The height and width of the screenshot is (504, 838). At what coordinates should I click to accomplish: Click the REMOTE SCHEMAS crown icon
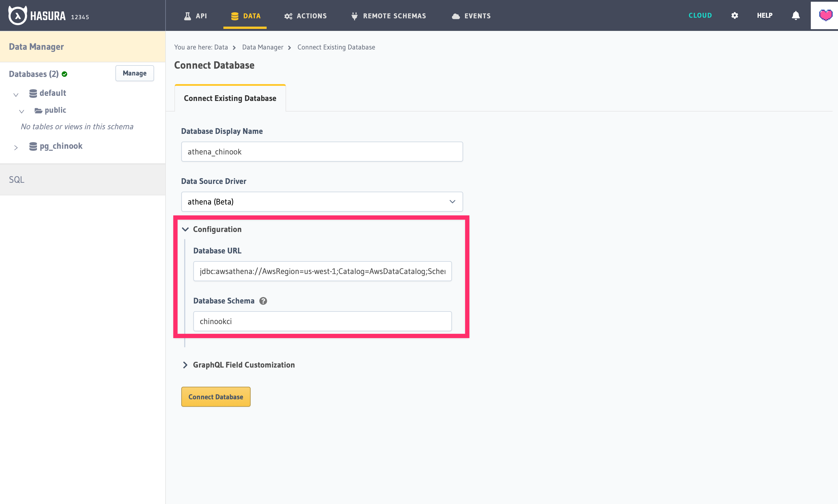(355, 16)
